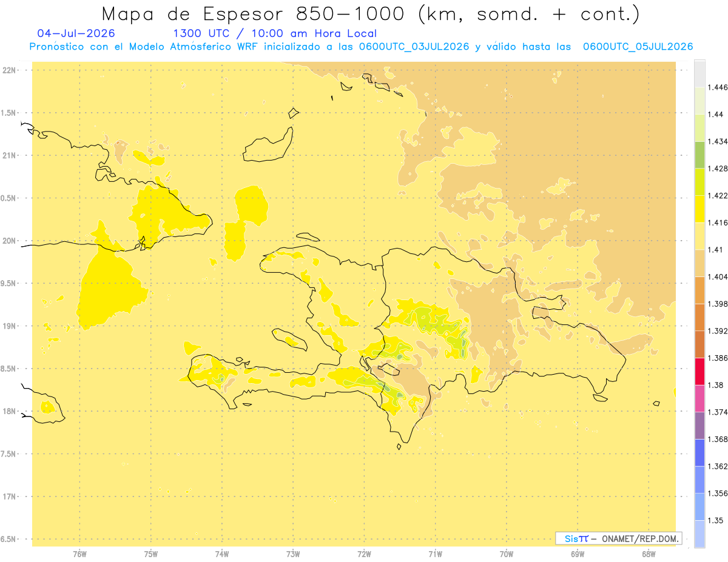Click the '8.5N' latitude label
Image resolution: width=728 pixels, height=562 pixels.
point(9,369)
